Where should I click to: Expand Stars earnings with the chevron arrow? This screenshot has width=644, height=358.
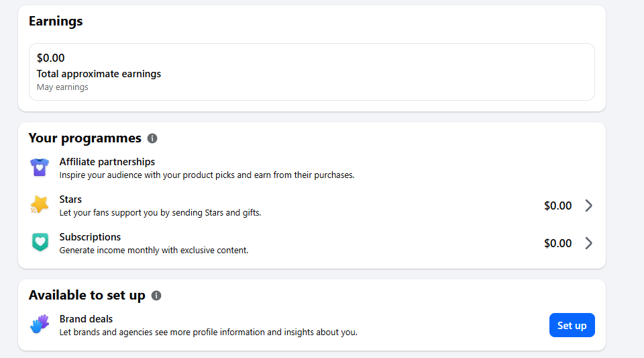[588, 206]
